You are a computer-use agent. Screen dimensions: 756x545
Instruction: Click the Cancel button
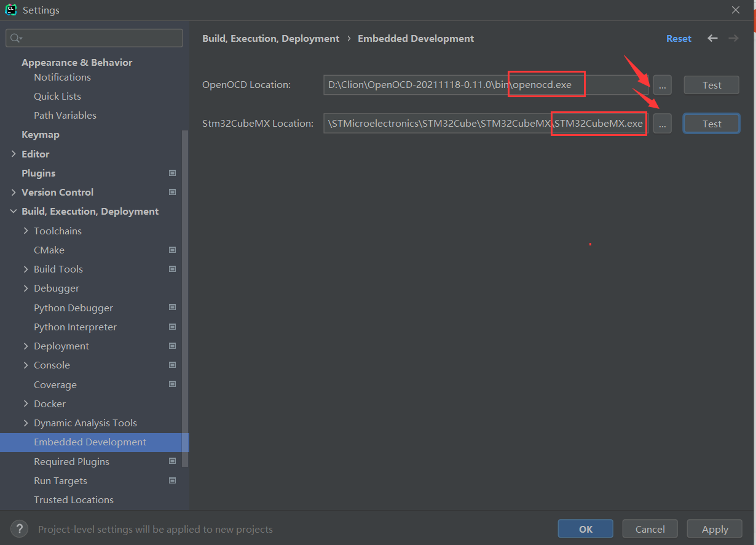(x=650, y=529)
